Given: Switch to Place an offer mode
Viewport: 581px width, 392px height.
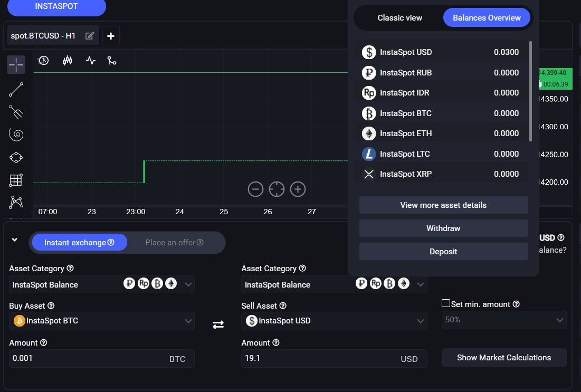Looking at the screenshot, I should point(174,242).
